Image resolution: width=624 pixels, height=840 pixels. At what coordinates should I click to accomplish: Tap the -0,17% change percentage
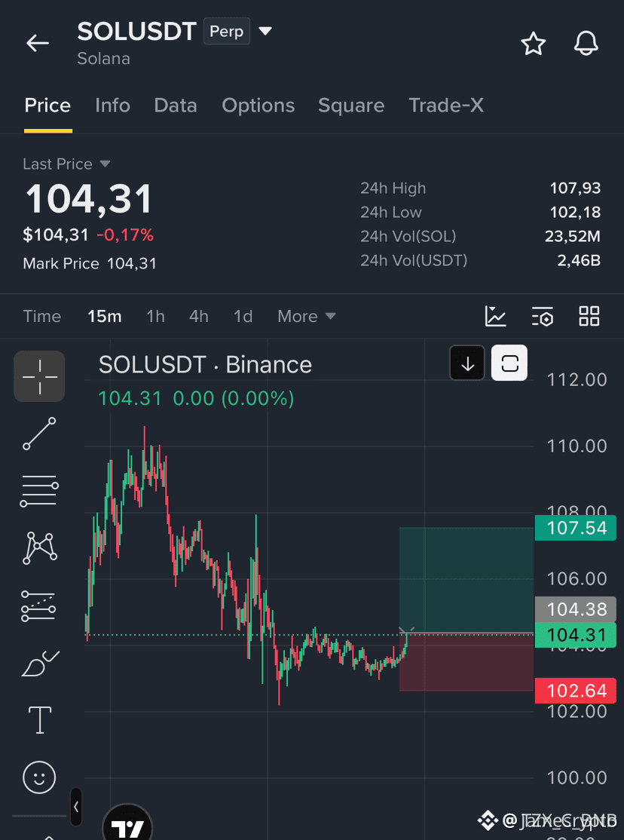point(125,235)
